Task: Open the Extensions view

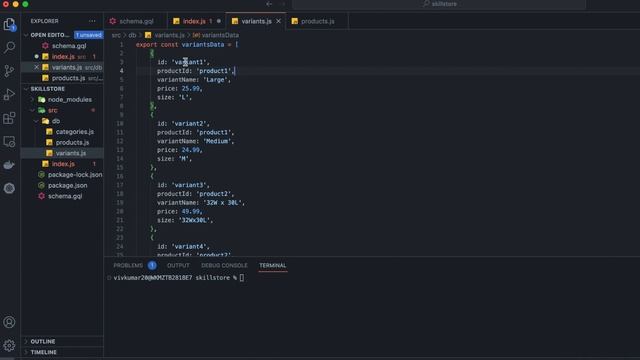Action: 9,118
